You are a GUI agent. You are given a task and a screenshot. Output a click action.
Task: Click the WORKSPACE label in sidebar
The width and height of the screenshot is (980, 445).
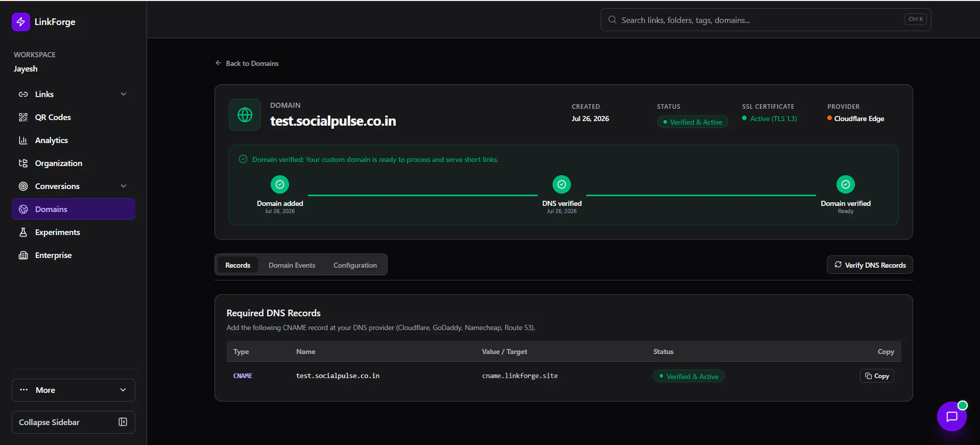35,55
